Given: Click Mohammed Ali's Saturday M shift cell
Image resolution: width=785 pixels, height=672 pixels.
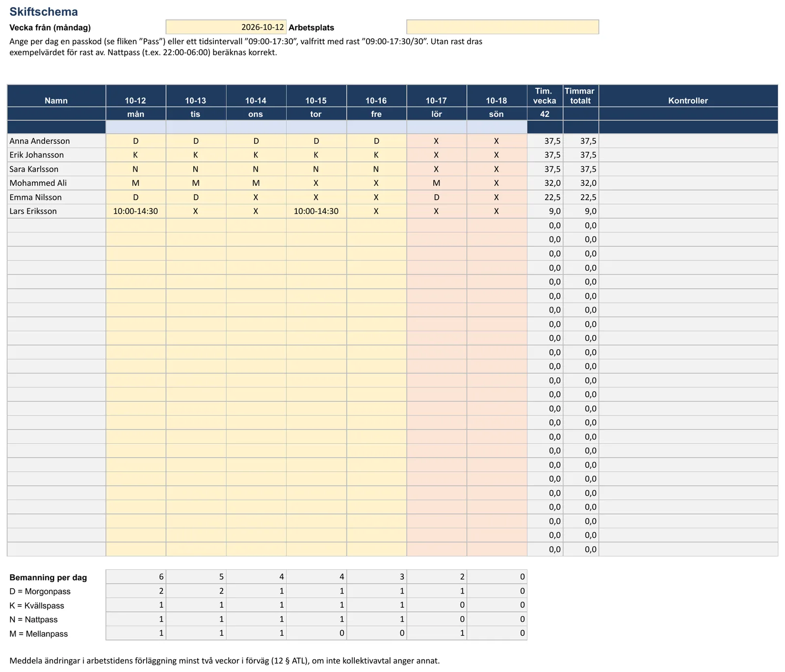Looking at the screenshot, I should (x=437, y=183).
